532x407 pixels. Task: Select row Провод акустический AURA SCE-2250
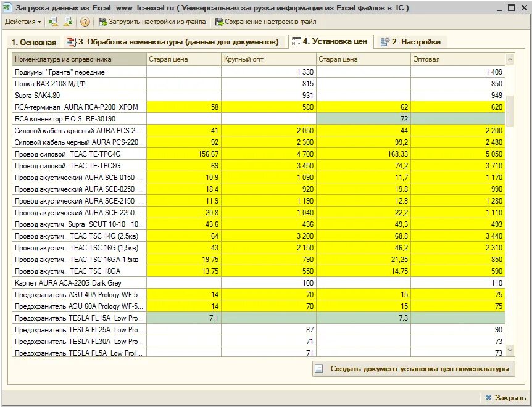click(x=259, y=213)
